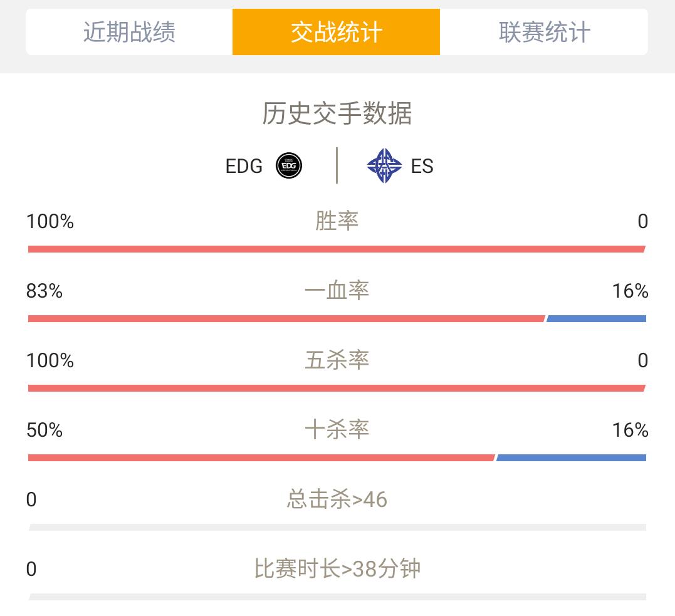Click the empty 比赛时长>38分钟 bar

coord(337,597)
